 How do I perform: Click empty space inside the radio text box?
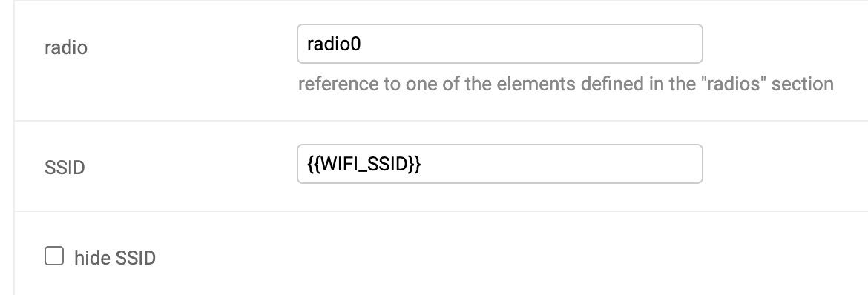tap(531, 44)
